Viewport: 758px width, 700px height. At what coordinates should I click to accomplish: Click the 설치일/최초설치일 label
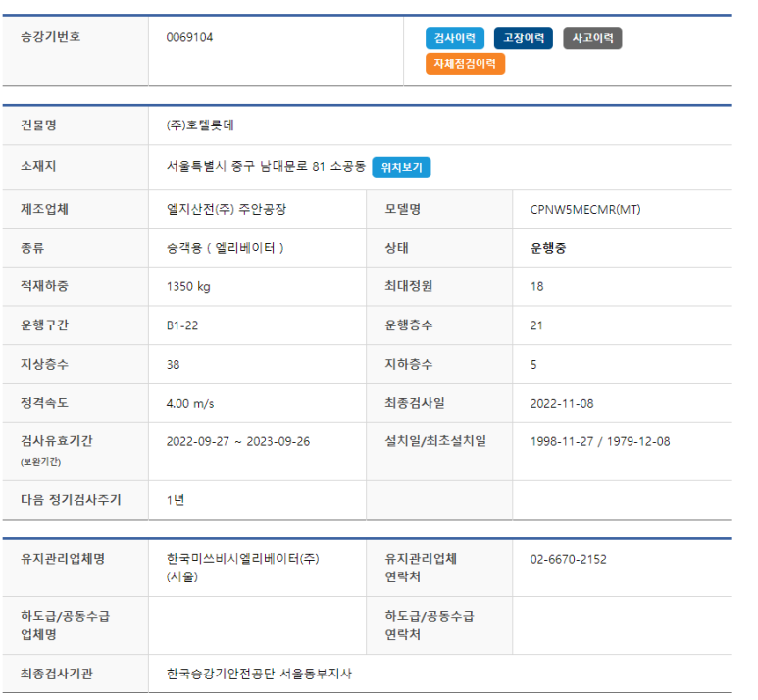[x=435, y=441]
